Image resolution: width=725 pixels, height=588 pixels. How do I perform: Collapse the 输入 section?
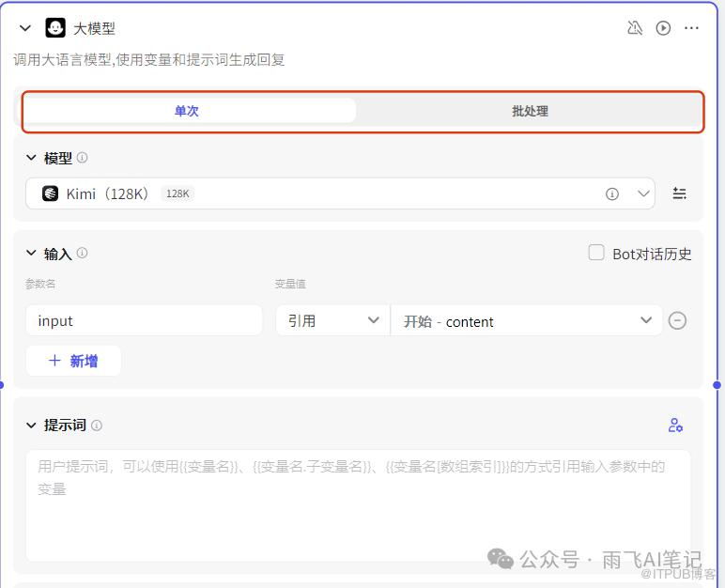[31, 253]
